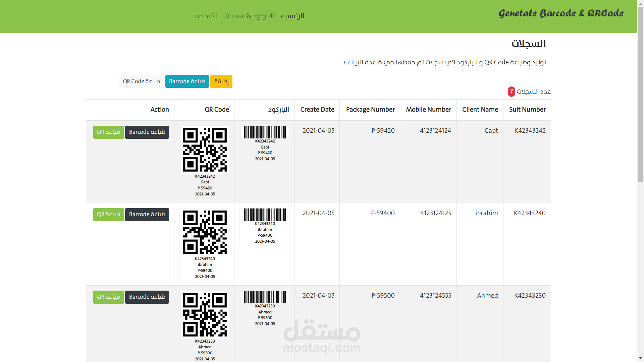Click the Package Number column header

370,110
